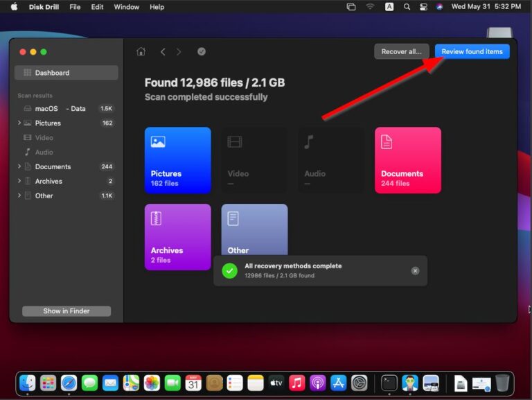Open App Store from the Dock
532x400 pixels.
tap(338, 383)
